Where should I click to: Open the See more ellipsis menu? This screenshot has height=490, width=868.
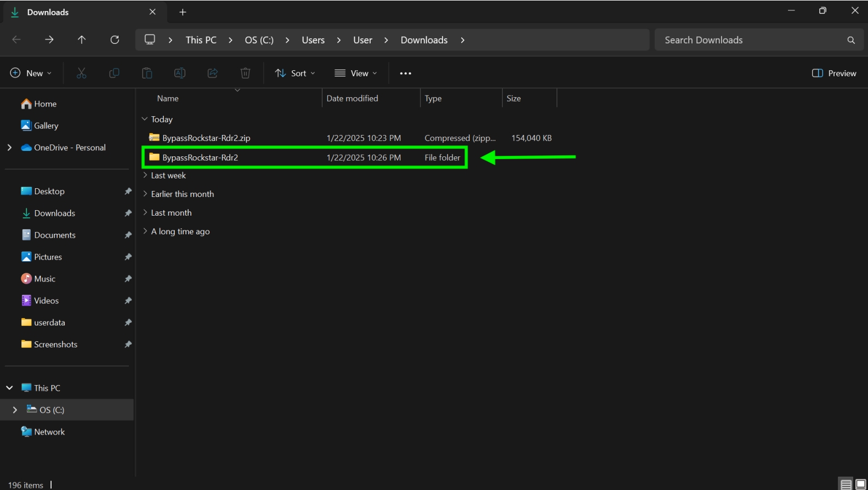pos(405,73)
